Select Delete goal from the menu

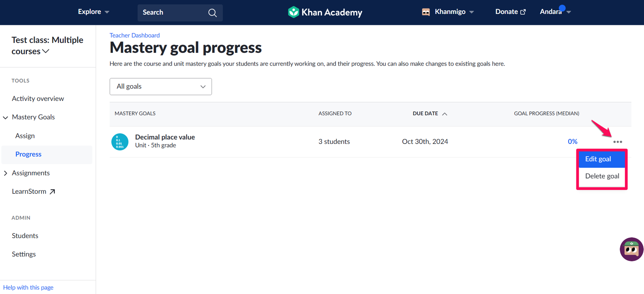tap(602, 176)
